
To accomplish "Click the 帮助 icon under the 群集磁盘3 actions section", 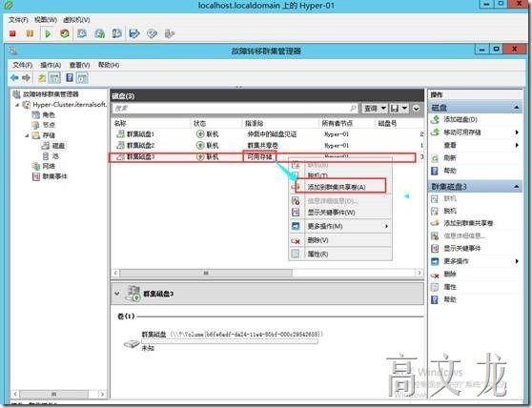I will coord(435,299).
